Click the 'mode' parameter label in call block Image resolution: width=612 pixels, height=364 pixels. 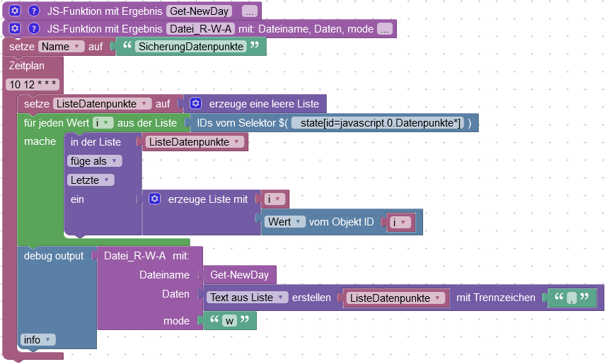pyautogui.click(x=176, y=321)
